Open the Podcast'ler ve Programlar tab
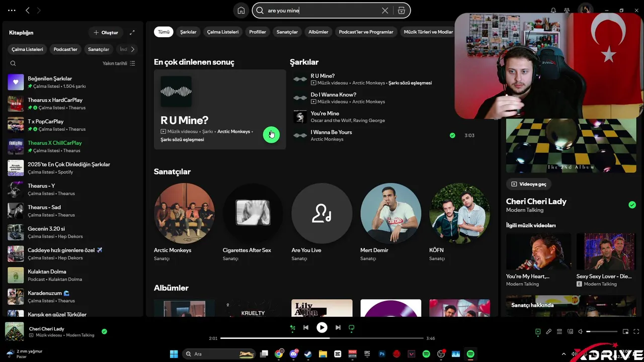 (366, 32)
